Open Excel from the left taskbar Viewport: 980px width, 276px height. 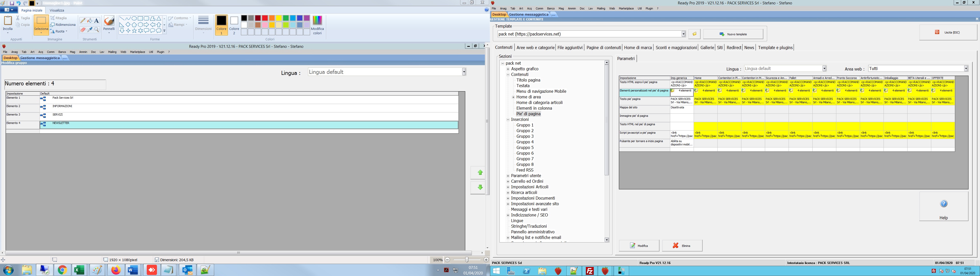(x=79, y=270)
